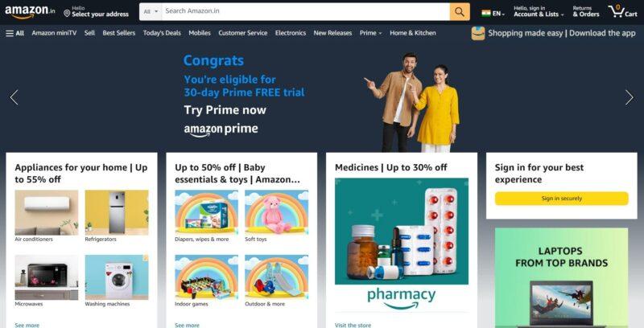Open Returns & Orders link
Screen dimensions: 644x328
(x=586, y=11)
